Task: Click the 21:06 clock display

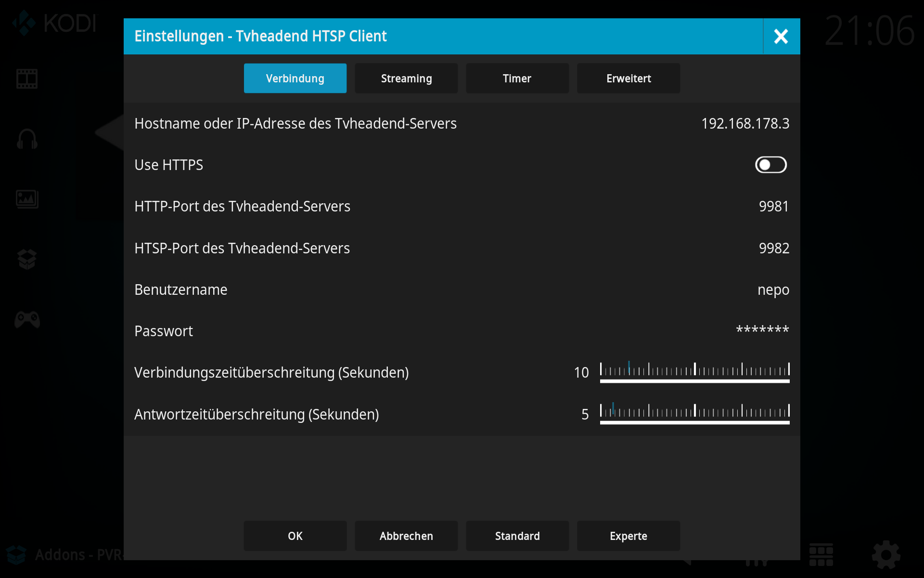Action: tap(869, 31)
